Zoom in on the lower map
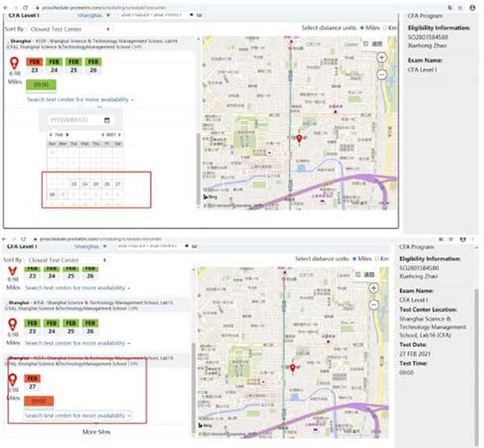Viewport: 484px width, 448px height. [x=373, y=288]
